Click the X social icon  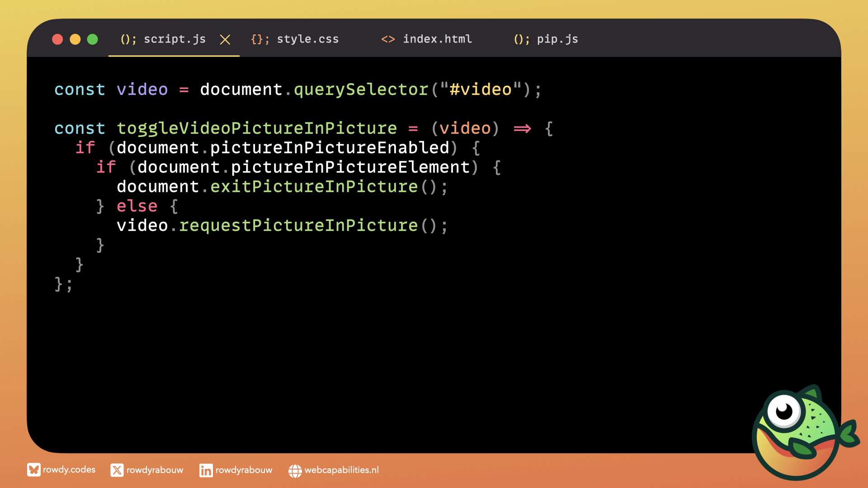[x=117, y=470]
